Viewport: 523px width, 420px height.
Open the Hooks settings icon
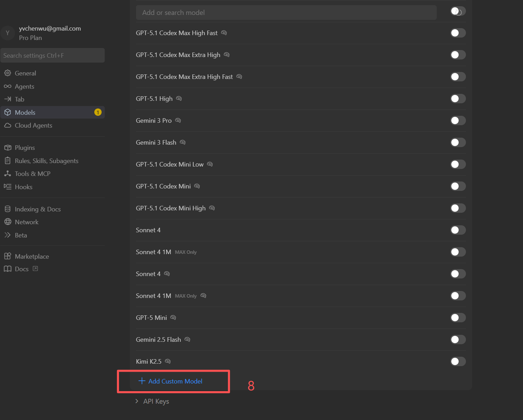point(8,187)
